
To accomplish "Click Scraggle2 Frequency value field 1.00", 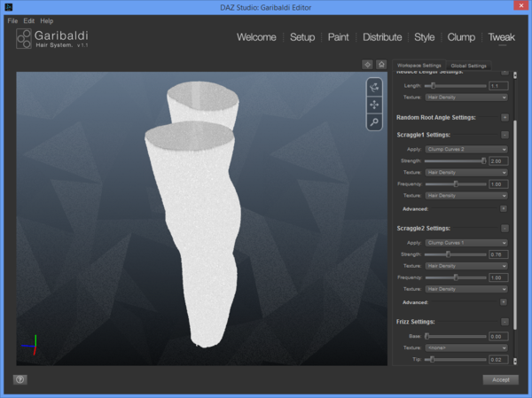I will coord(498,277).
